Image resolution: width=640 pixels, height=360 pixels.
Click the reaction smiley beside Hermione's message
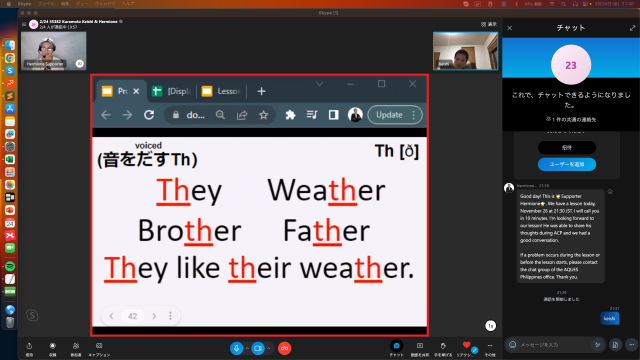tap(610, 191)
